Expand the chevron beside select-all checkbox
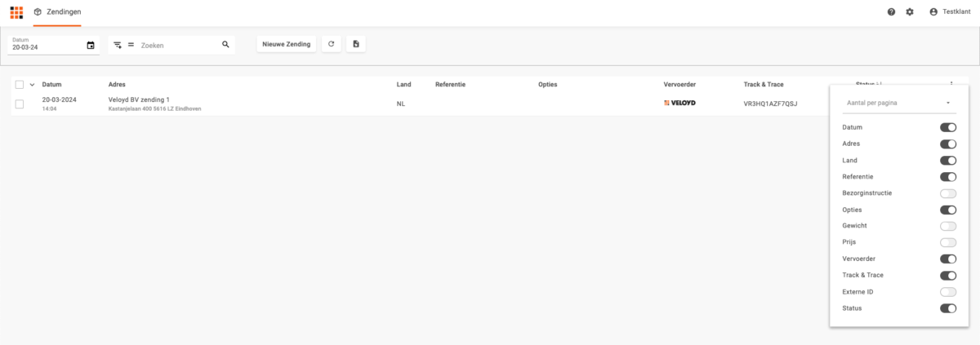Screen dimensions: 980x345 [x=33, y=85]
